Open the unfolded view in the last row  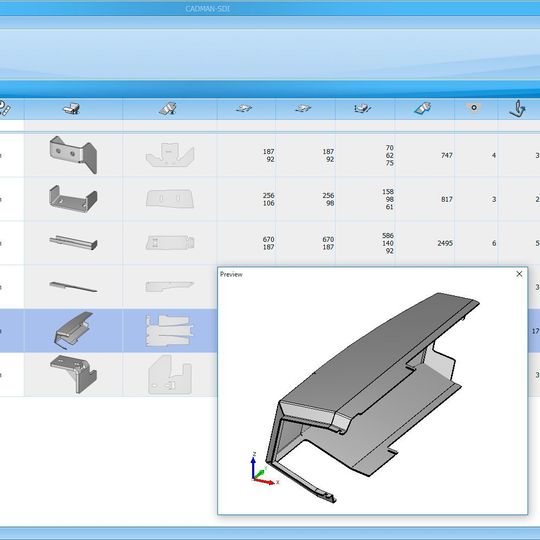(170, 374)
